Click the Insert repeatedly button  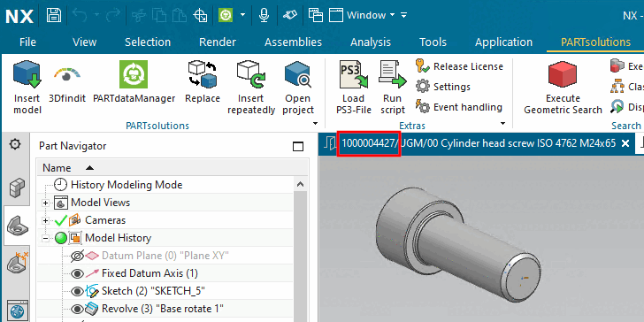[251, 87]
